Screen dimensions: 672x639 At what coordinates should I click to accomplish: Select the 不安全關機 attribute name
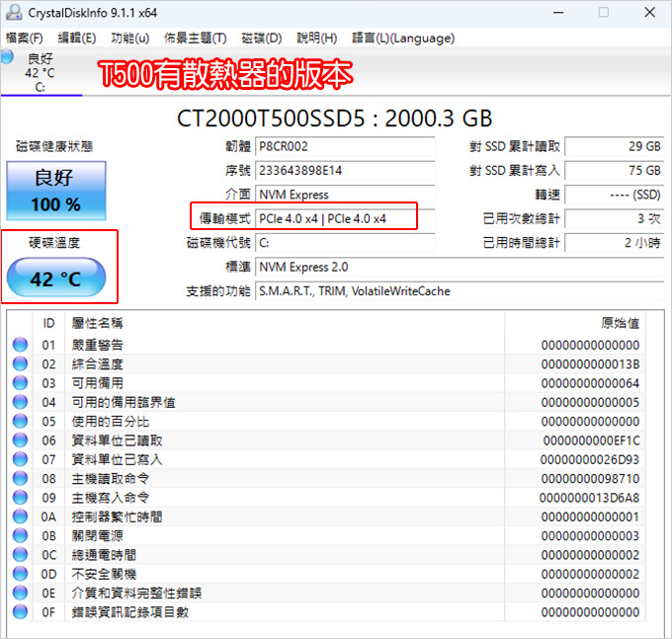(x=104, y=574)
